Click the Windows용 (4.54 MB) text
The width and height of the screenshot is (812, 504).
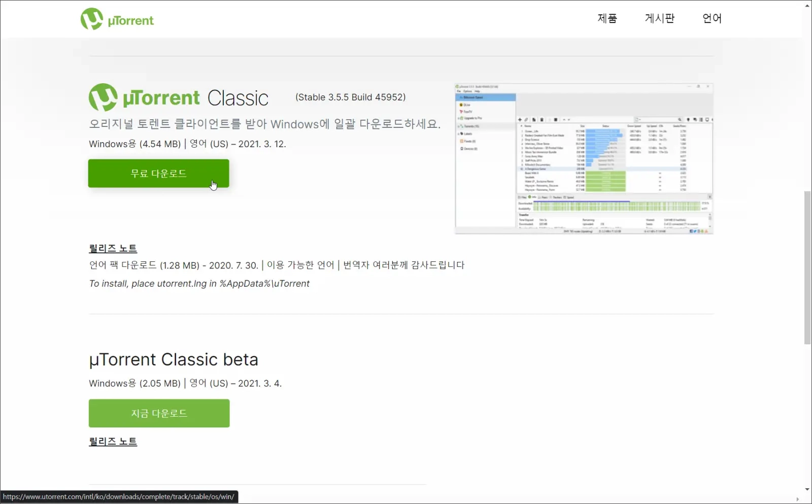(135, 144)
